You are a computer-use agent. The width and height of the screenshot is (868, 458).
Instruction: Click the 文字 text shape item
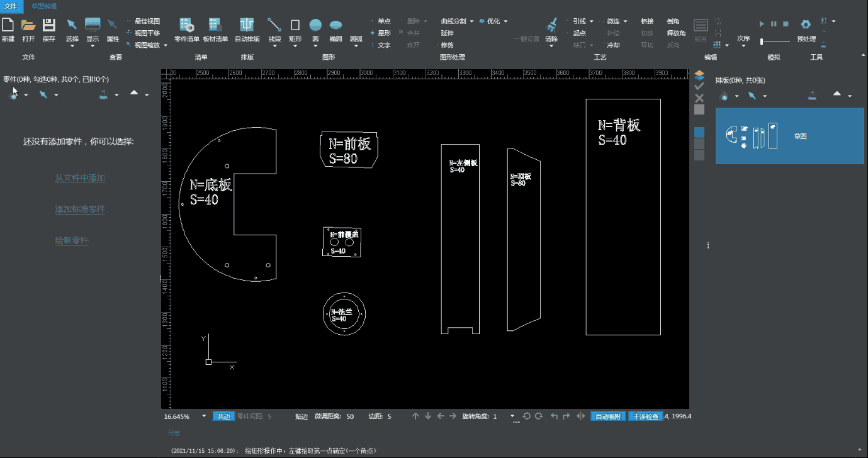point(380,45)
